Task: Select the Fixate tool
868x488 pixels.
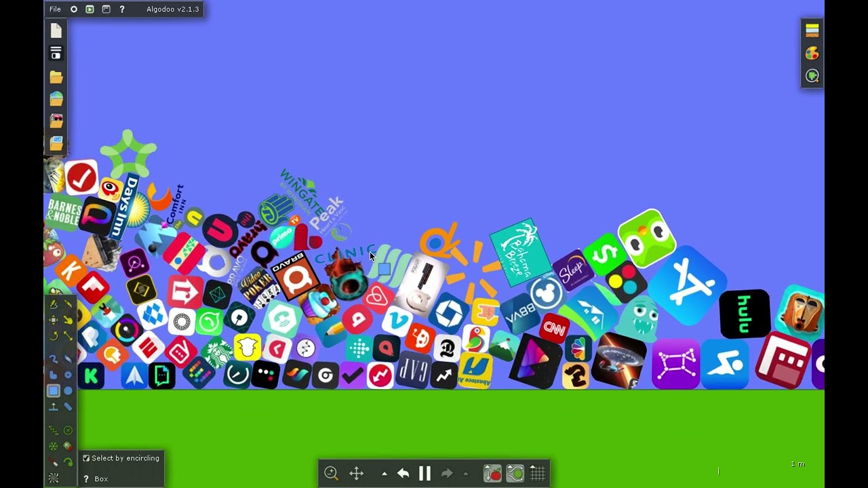Action: point(68,430)
